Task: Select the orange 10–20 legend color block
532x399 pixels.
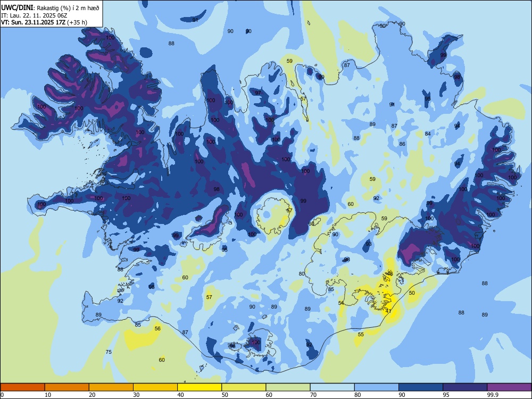Action: coord(67,387)
